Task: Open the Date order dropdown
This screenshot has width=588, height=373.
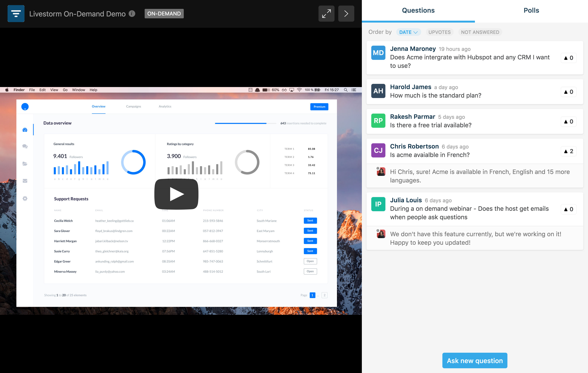Action: tap(408, 32)
